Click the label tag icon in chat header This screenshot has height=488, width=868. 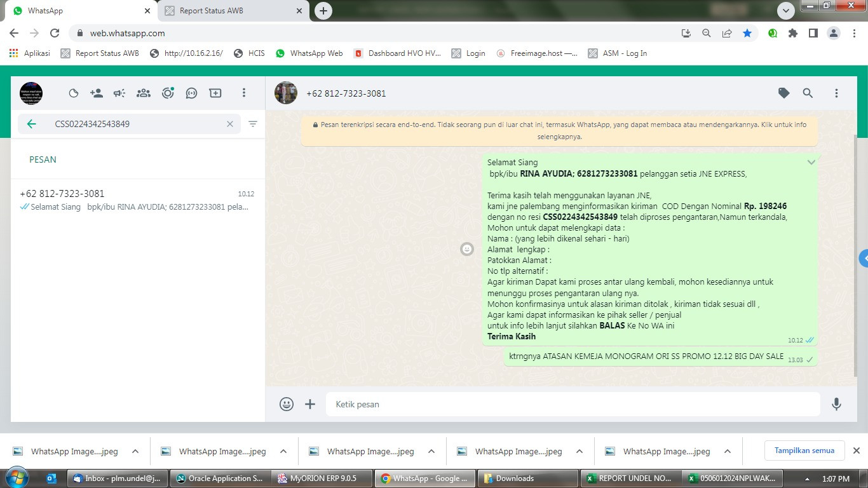(x=784, y=93)
